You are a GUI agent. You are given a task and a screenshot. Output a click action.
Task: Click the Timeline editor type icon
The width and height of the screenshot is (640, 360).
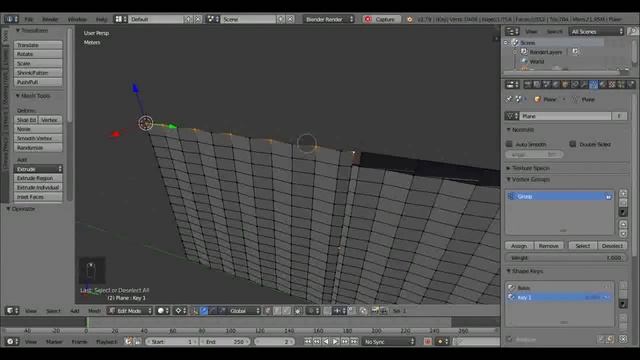[x=12, y=342]
